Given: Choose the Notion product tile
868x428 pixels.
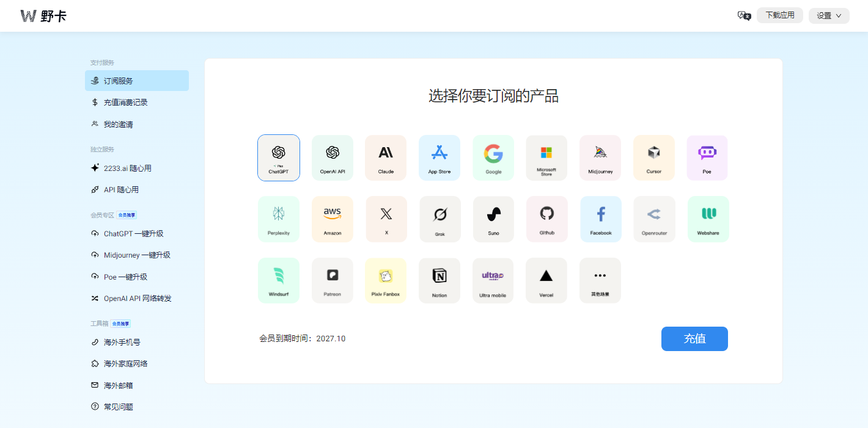Looking at the screenshot, I should (x=440, y=280).
